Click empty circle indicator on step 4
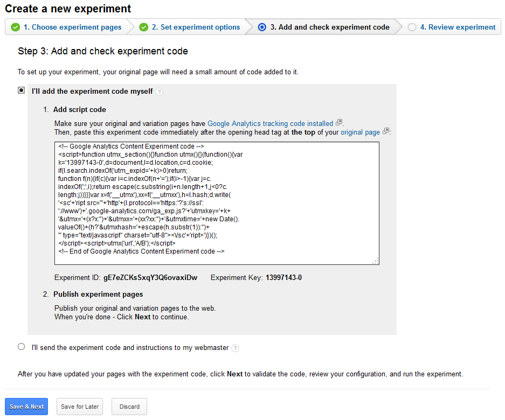This screenshot has width=505, height=420. pos(412,27)
